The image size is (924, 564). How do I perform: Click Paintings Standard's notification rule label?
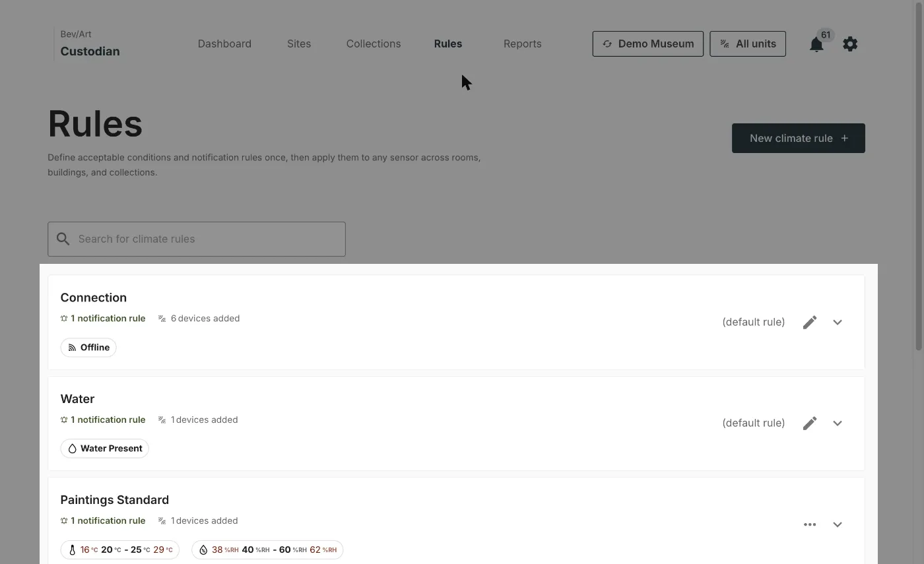click(x=103, y=520)
